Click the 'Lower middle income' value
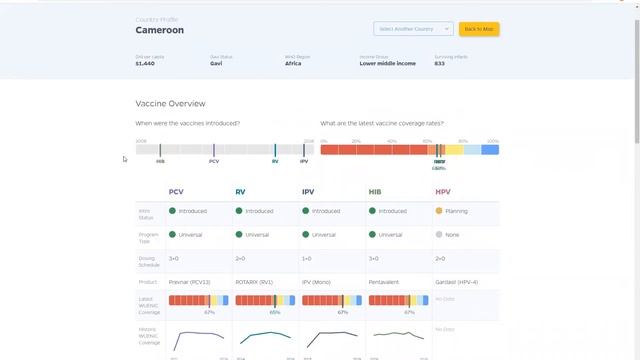640x360 pixels. click(x=388, y=64)
